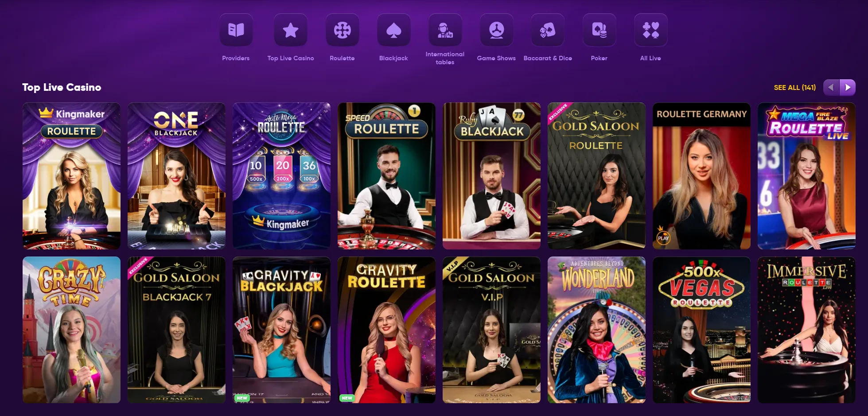Viewport: 868px width, 416px height.
Task: Launch the Speed Roulette game
Action: 386,176
